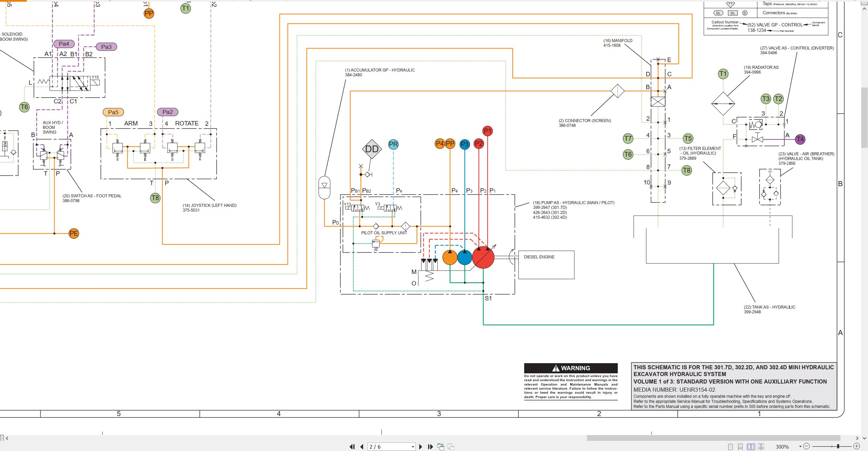The width and height of the screenshot is (868, 451).
Task: Click '(18) PUMP AS - HYDRAULIC (MAIN / PILOT)'
Action: [574, 203]
